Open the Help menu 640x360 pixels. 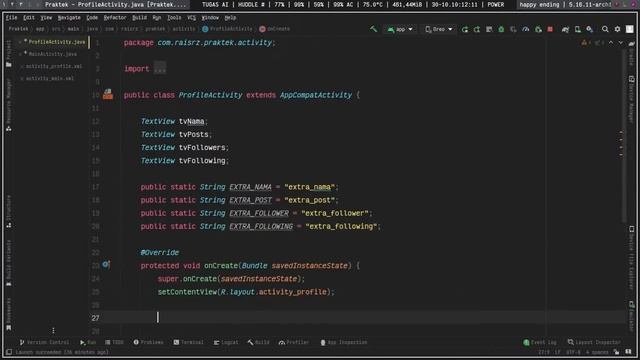[230, 18]
